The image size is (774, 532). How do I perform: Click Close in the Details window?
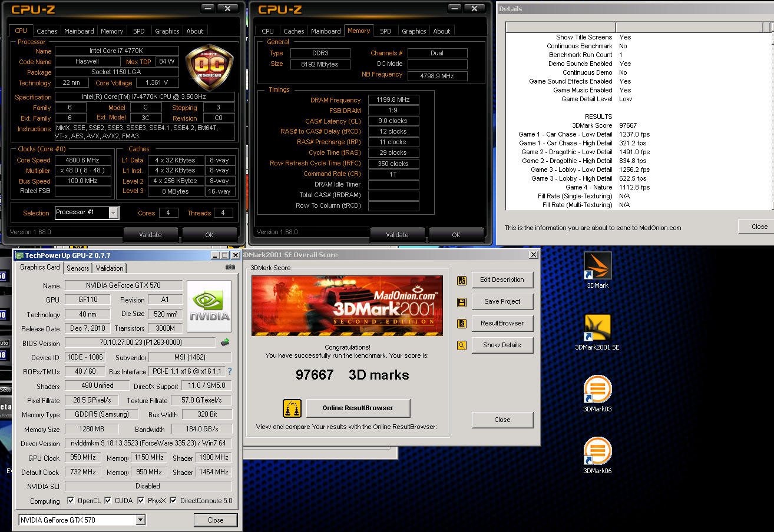(x=757, y=227)
